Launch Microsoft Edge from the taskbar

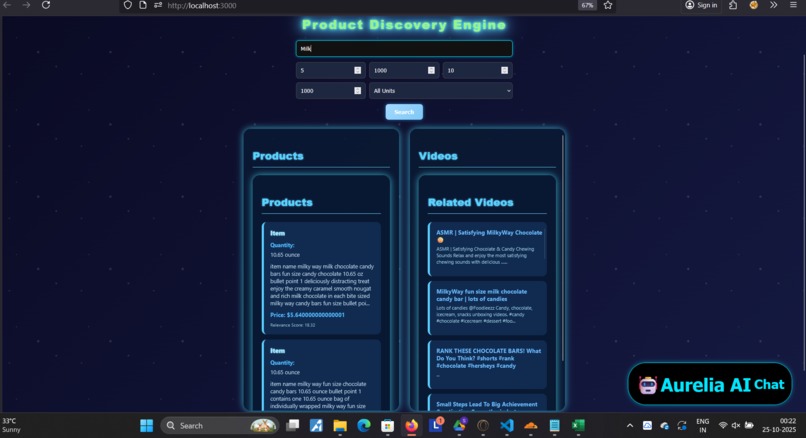[364, 426]
